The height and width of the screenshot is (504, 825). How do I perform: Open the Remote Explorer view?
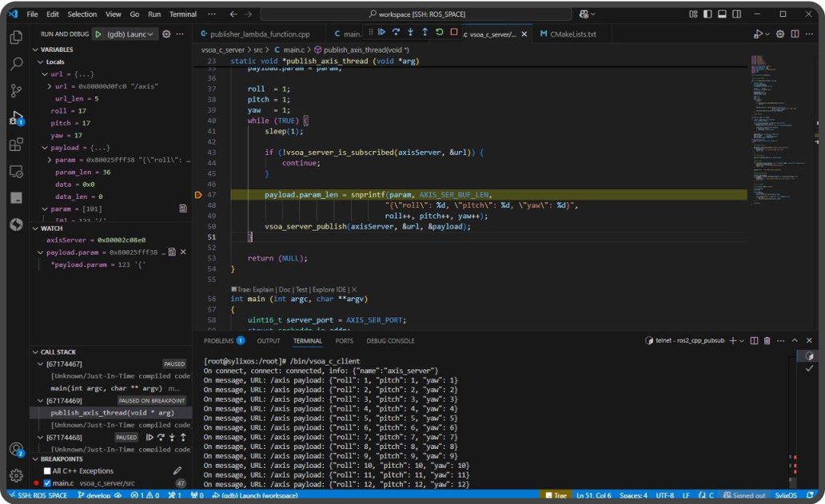16,172
